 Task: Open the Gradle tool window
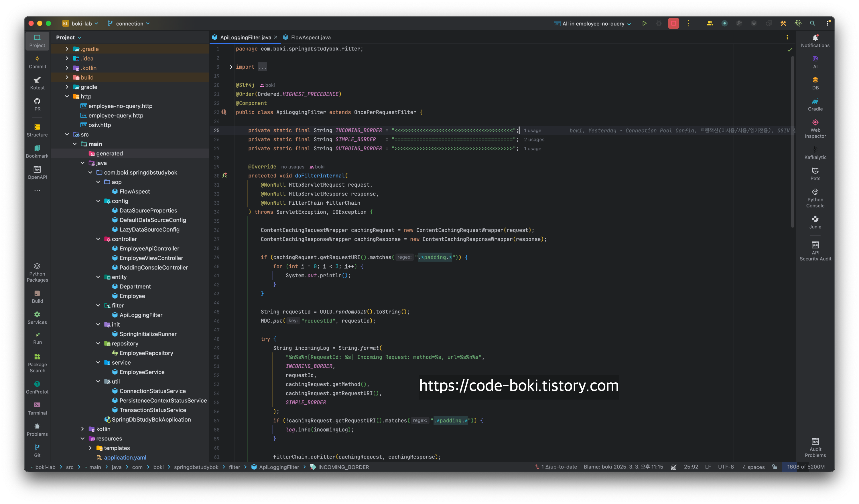[x=815, y=104]
